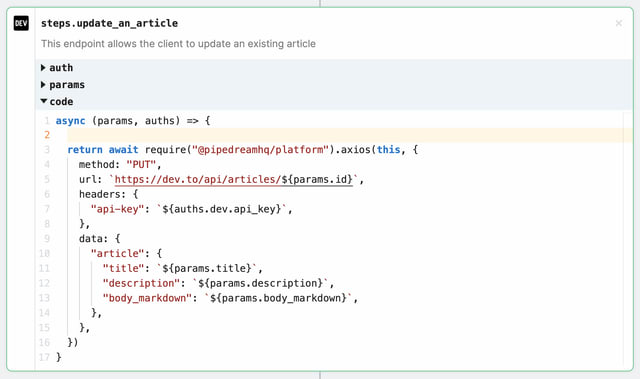
Task: Click ${params.description} template value
Action: click(x=260, y=283)
